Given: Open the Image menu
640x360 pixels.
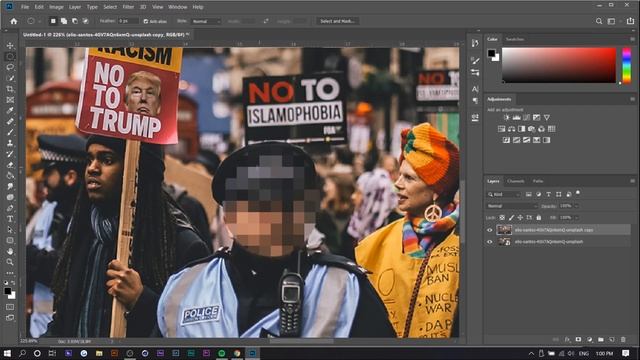Looking at the screenshot, I should [56, 7].
